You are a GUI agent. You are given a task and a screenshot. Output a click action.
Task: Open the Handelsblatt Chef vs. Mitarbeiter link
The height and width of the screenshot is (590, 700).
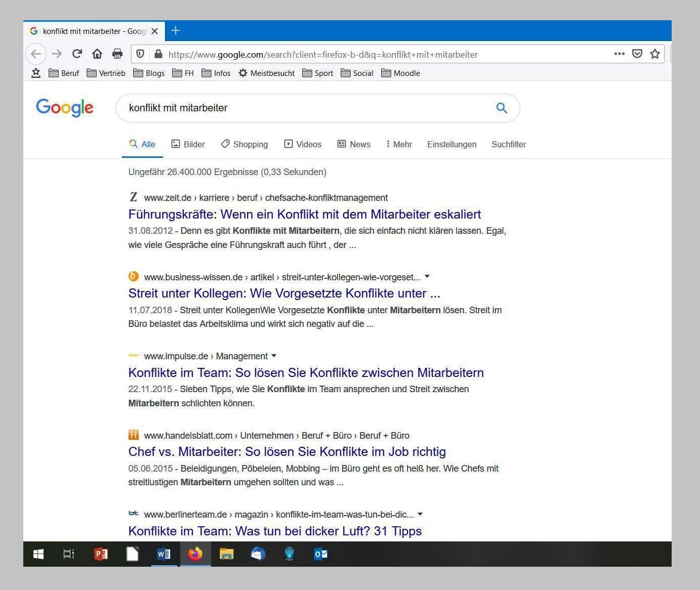pyautogui.click(x=287, y=451)
